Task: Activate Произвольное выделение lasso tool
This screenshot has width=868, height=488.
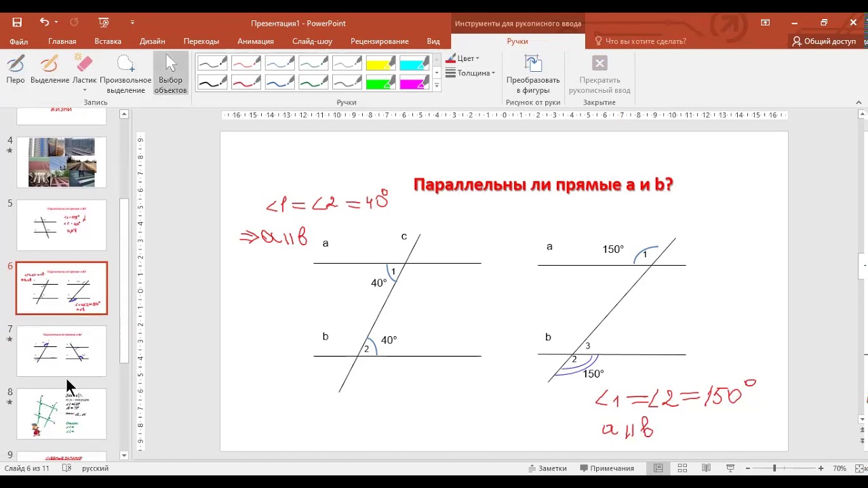Action: click(x=125, y=74)
